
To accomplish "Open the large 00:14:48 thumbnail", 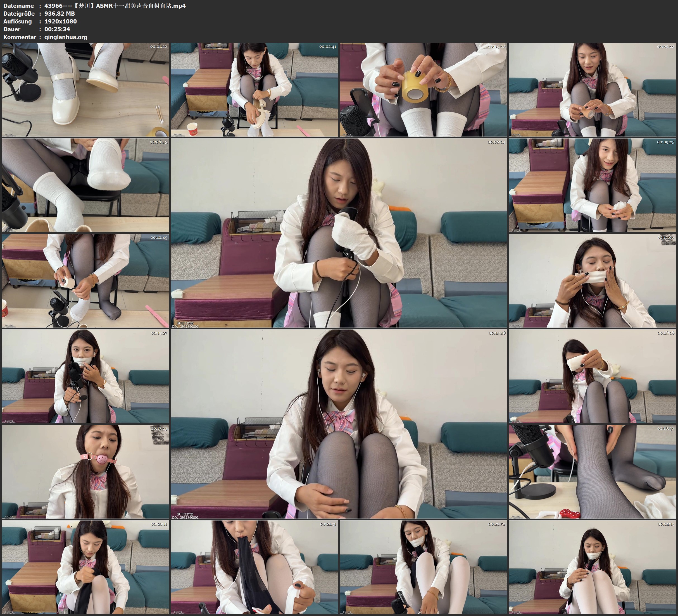I will [339, 424].
